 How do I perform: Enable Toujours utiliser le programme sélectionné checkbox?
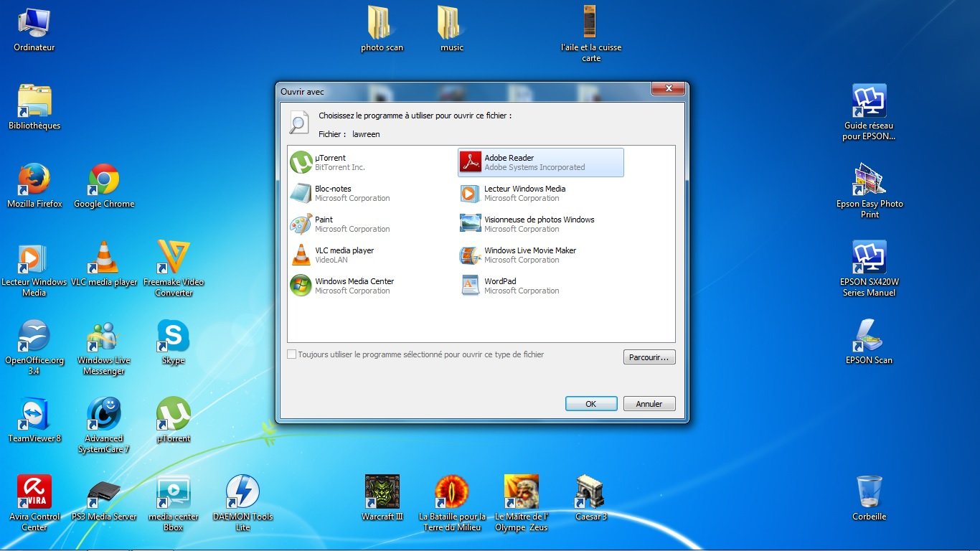[291, 354]
